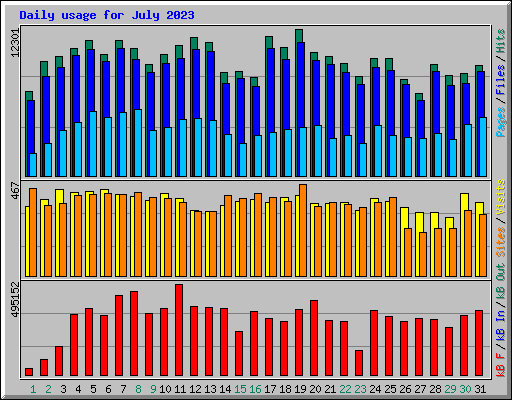Screen dimensions: 512x400
Task: Click the 'Pages' legend label
Action: (501, 121)
